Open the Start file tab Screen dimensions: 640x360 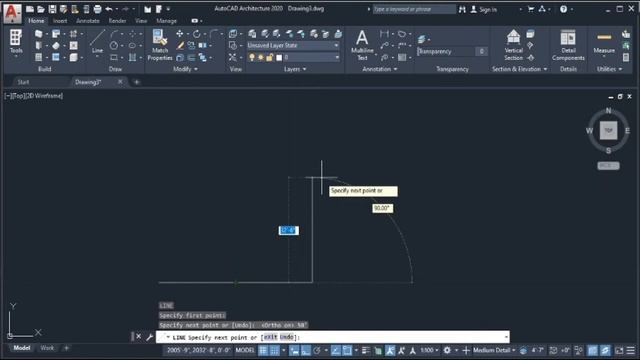tap(23, 82)
